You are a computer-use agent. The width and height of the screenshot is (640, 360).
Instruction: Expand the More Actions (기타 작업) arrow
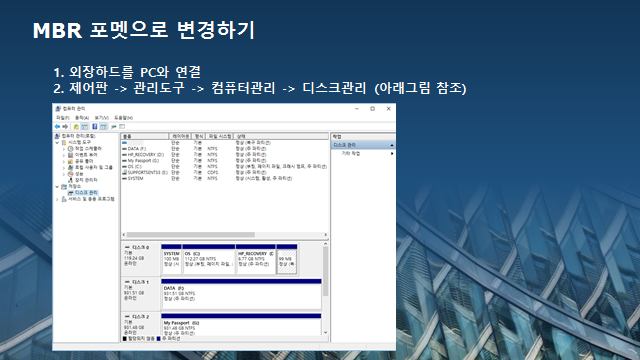pyautogui.click(x=392, y=153)
